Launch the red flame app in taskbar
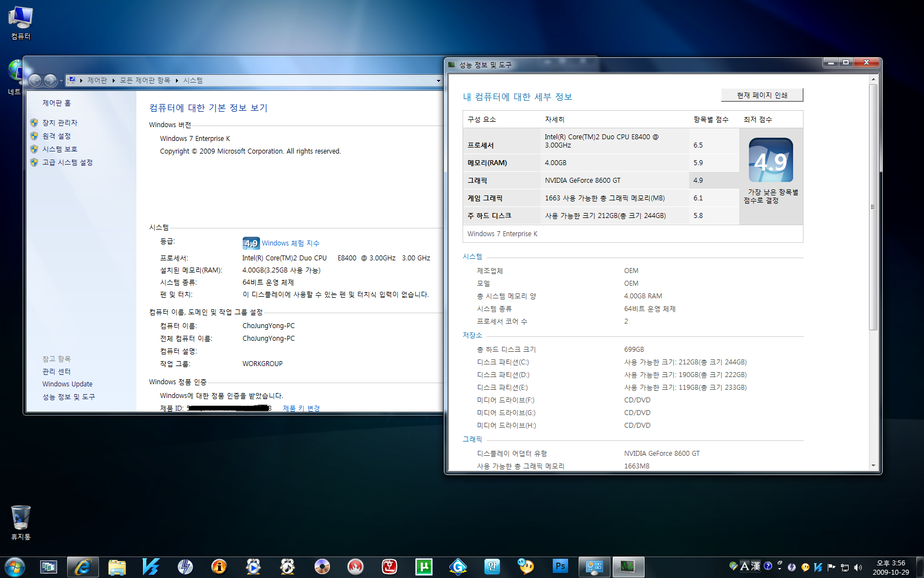The width and height of the screenshot is (924, 578). coord(355,566)
